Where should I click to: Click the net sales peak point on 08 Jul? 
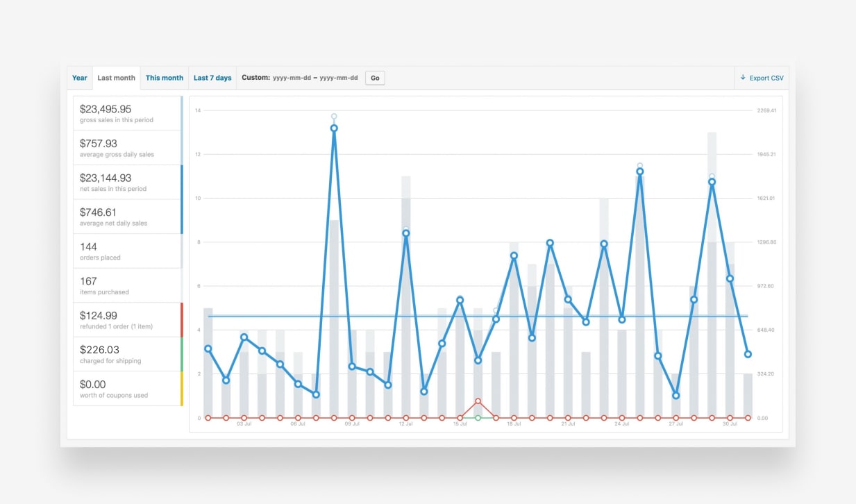[334, 128]
